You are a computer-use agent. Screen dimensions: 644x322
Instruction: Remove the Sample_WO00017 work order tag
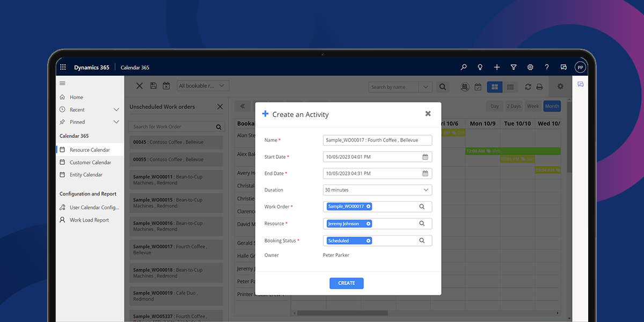tap(369, 206)
